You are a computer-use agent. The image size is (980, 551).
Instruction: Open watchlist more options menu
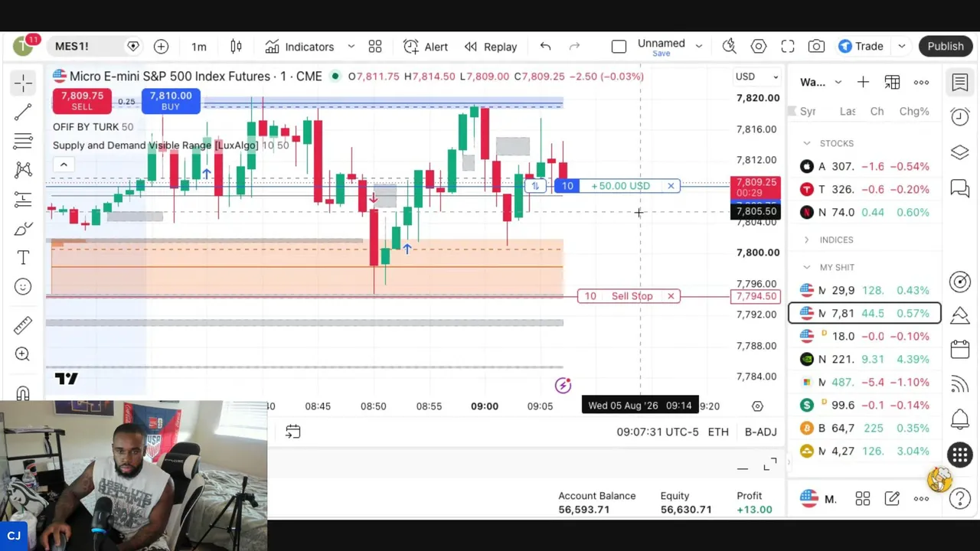tap(921, 82)
